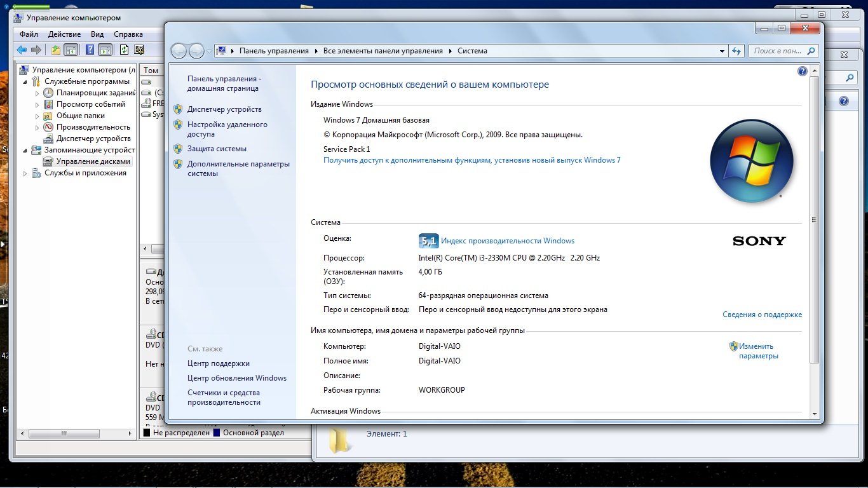The height and width of the screenshot is (488, 868).
Task: Expand the Планировщик заданий node
Action: (37, 93)
